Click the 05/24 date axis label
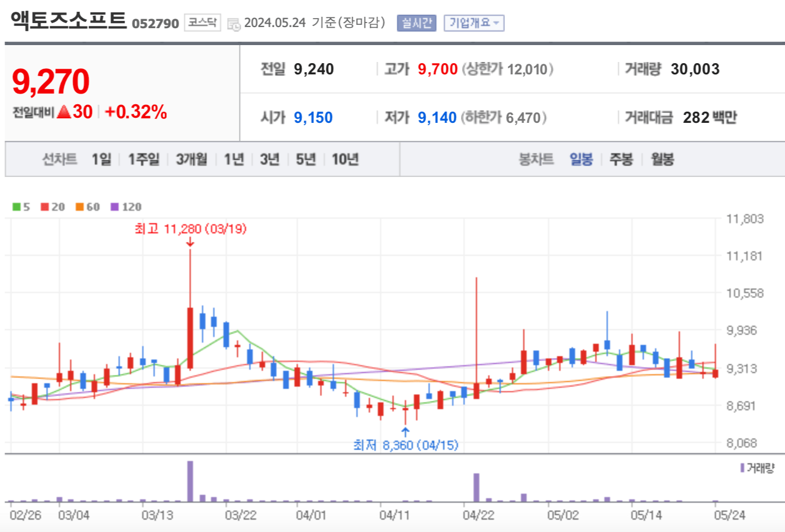Image resolution: width=785 pixels, height=532 pixels. pyautogui.click(x=730, y=515)
